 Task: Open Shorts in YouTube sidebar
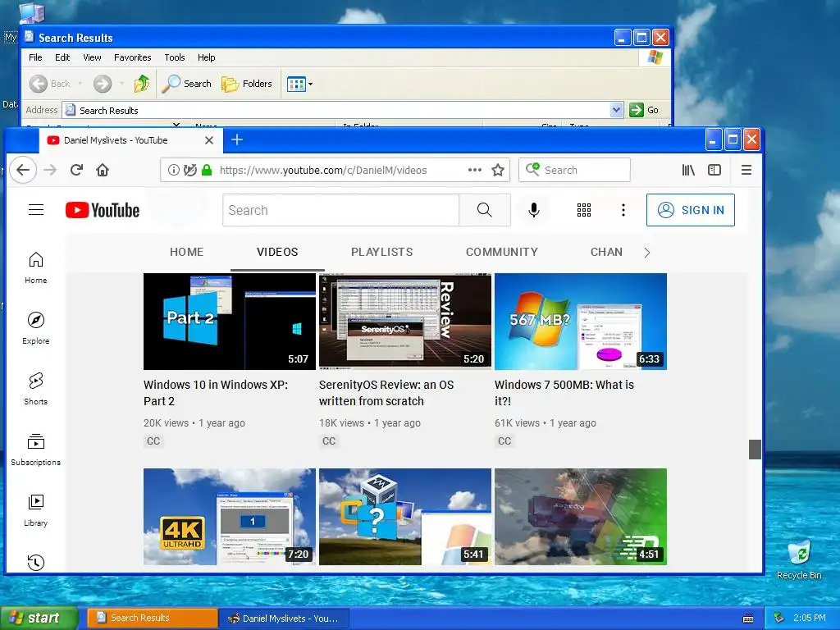pyautogui.click(x=36, y=389)
